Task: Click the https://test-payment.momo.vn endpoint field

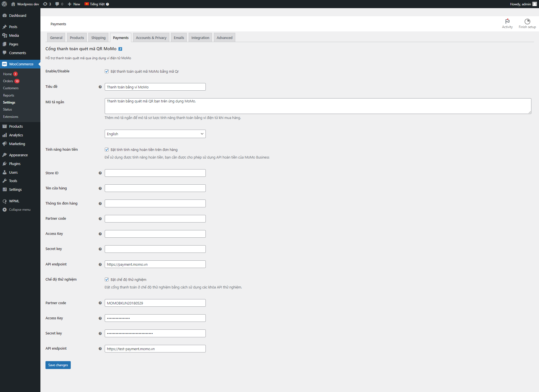Action: tap(155, 349)
